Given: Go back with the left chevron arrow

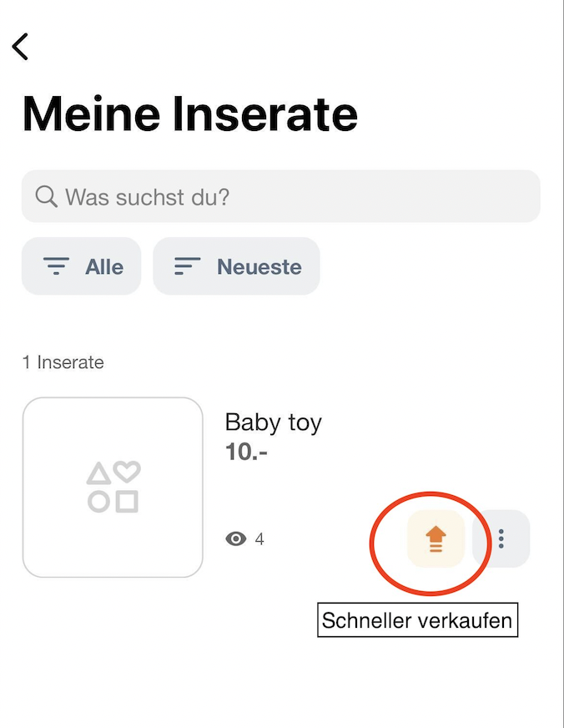Looking at the screenshot, I should (20, 47).
